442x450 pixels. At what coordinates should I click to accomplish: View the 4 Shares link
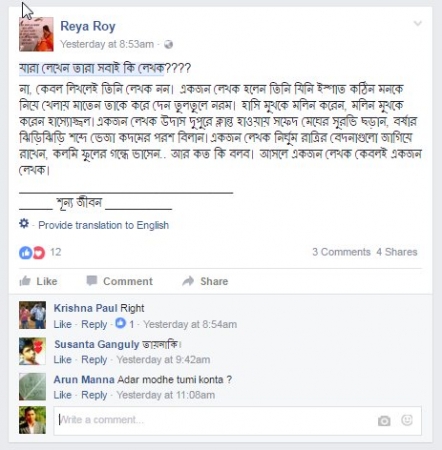(x=397, y=252)
